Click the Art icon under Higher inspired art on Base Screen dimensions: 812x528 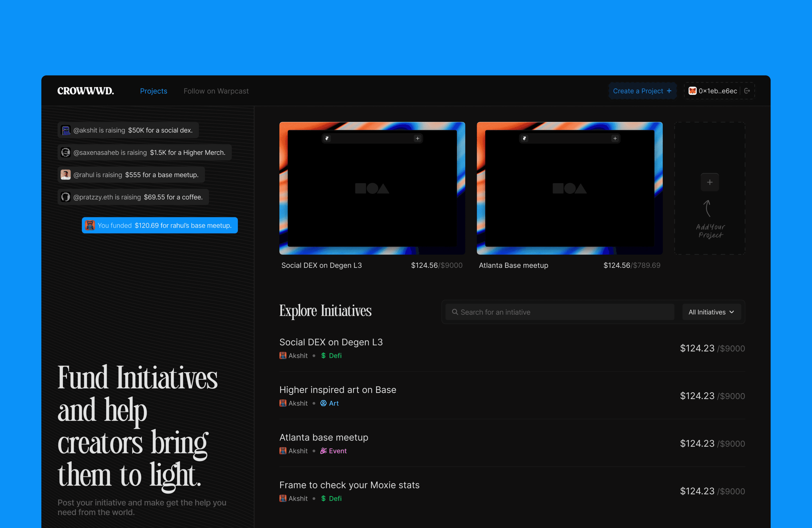(324, 403)
